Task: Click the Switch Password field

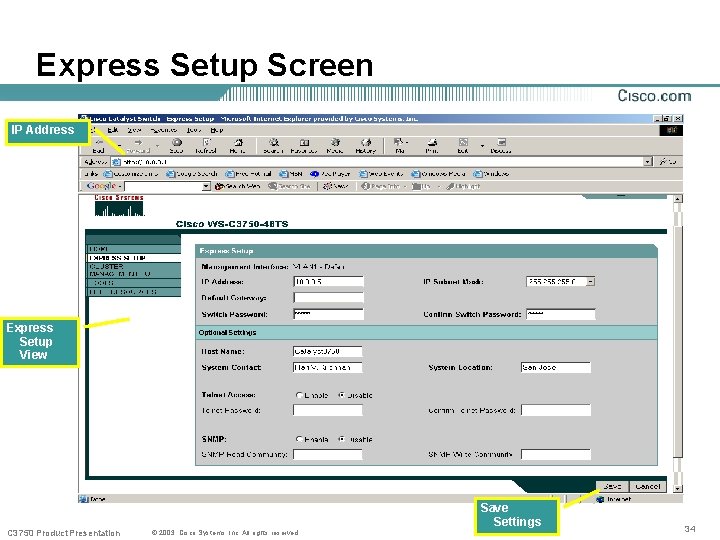Action: coord(328,314)
